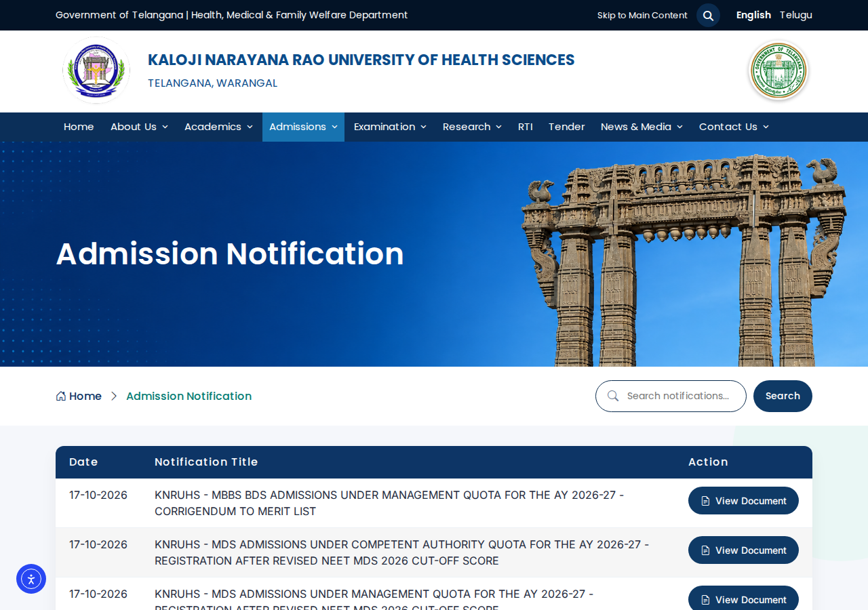Expand the Examination menu
This screenshot has width=868, height=610.
(x=390, y=127)
